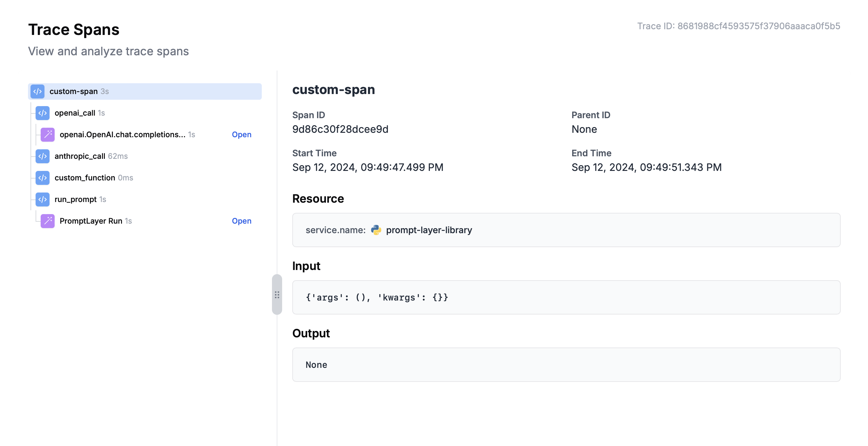Click the purple wand icon for openai.OpenAI.chat.completions
This screenshot has height=446, width=868.
pos(48,134)
